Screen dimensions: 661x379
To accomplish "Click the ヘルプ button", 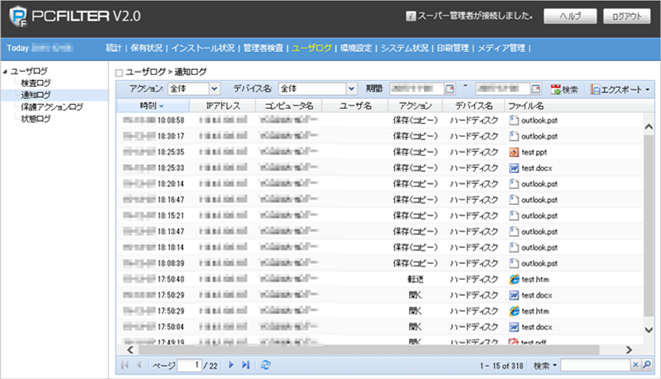I will pyautogui.click(x=570, y=16).
